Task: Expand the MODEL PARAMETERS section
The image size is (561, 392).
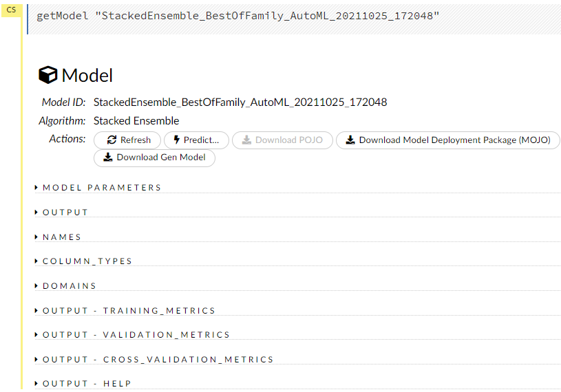Action: [101, 188]
